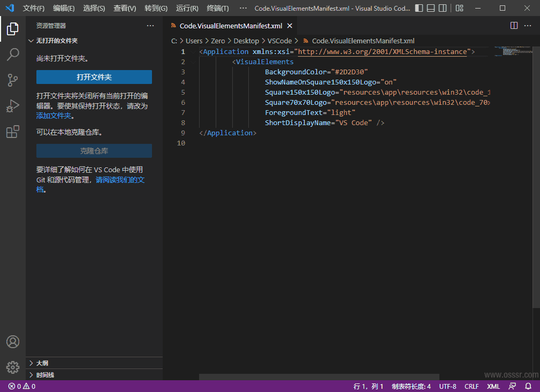The height and width of the screenshot is (392, 540).
Task: Select the Users breadcrumb segment
Action: [194, 41]
